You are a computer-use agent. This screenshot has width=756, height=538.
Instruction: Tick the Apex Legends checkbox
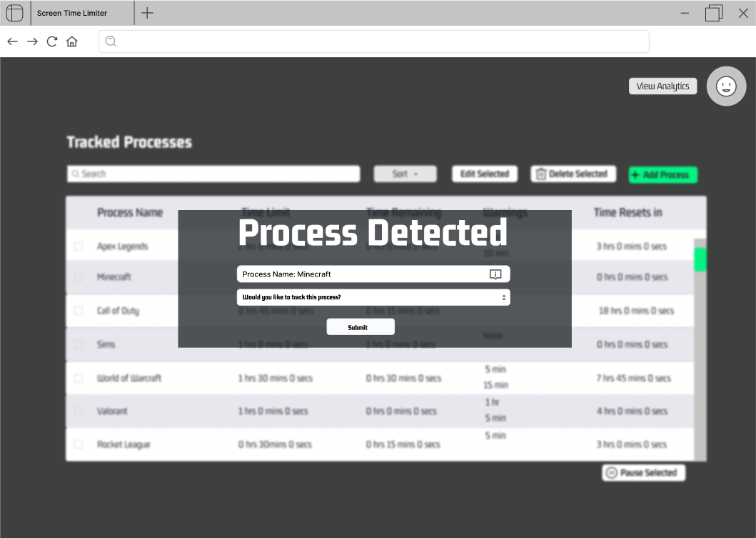click(x=79, y=246)
